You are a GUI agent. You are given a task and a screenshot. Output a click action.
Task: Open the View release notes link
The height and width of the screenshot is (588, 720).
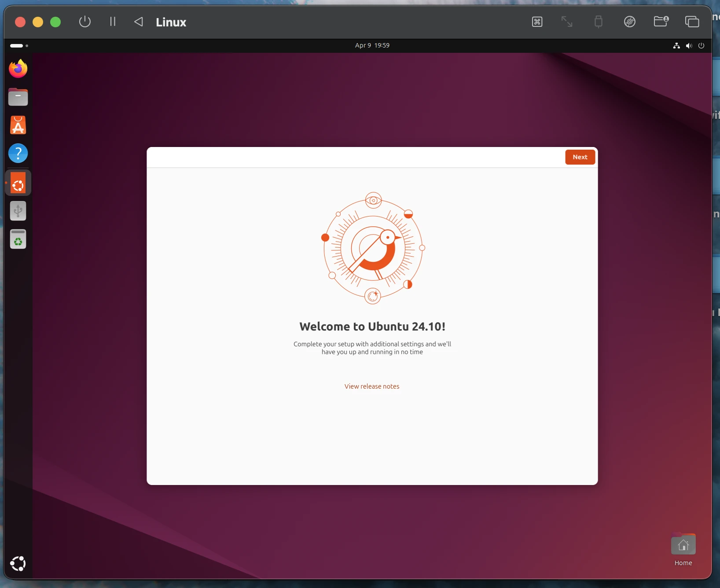click(372, 386)
